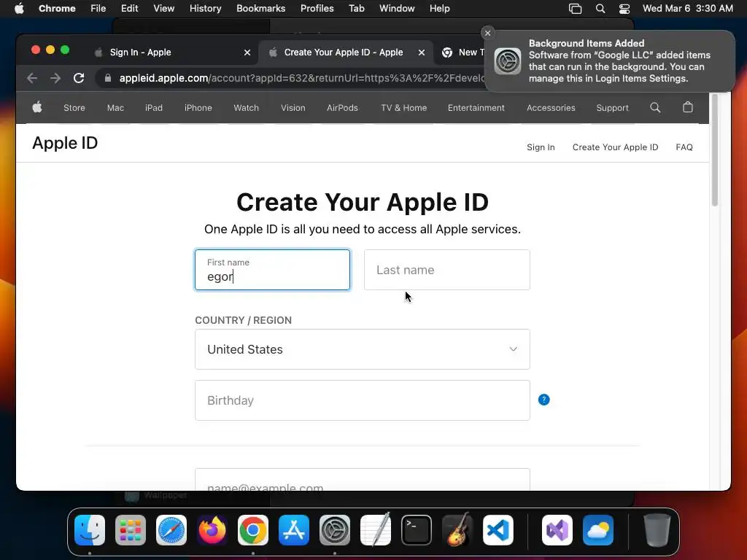Click the Birthday input field
Image resolution: width=747 pixels, height=560 pixels.
[362, 400]
